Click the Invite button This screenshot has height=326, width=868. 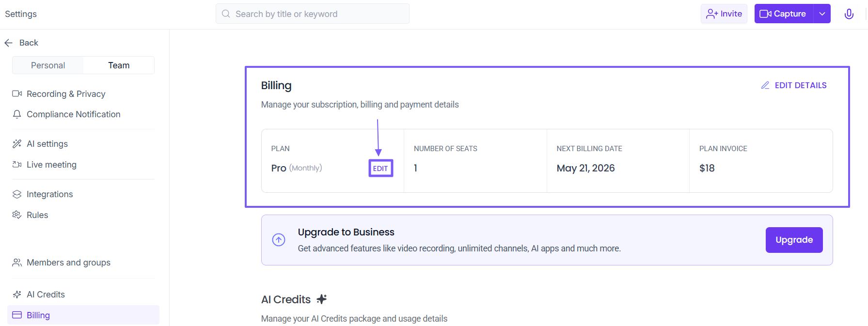[724, 14]
